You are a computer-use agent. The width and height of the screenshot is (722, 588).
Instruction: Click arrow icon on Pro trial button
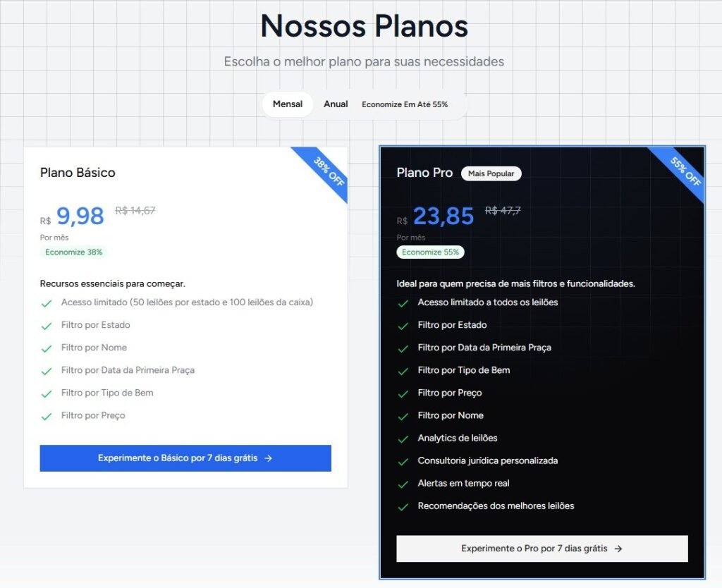[x=618, y=549]
